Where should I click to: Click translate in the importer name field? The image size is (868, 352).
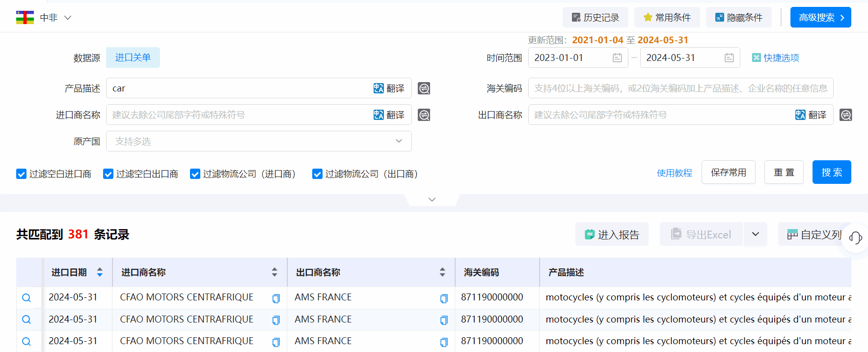pyautogui.click(x=389, y=115)
